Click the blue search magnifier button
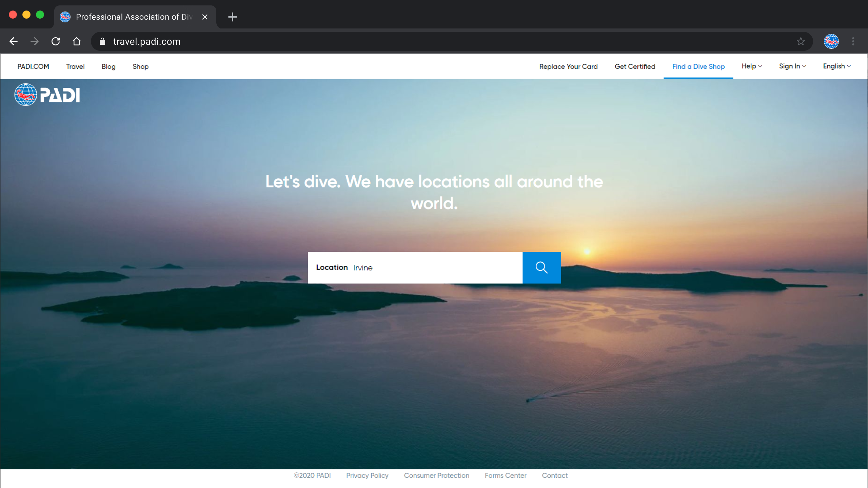 541,267
